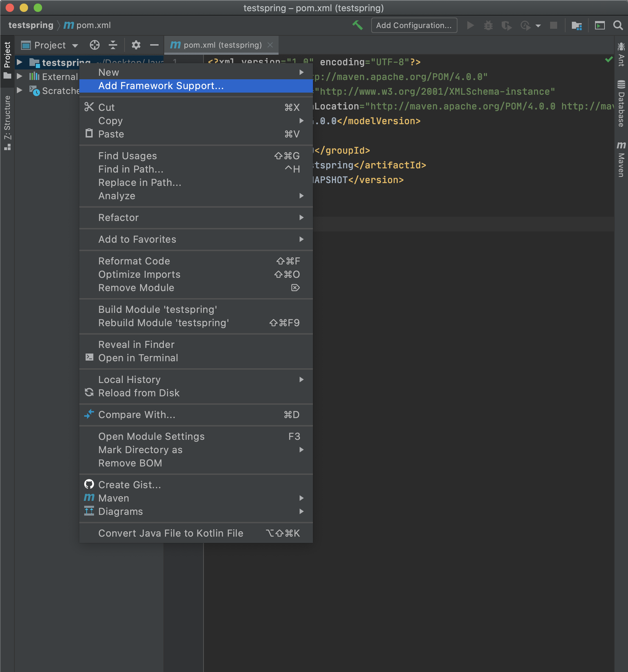Select Build Module 'testspring'

point(196,309)
